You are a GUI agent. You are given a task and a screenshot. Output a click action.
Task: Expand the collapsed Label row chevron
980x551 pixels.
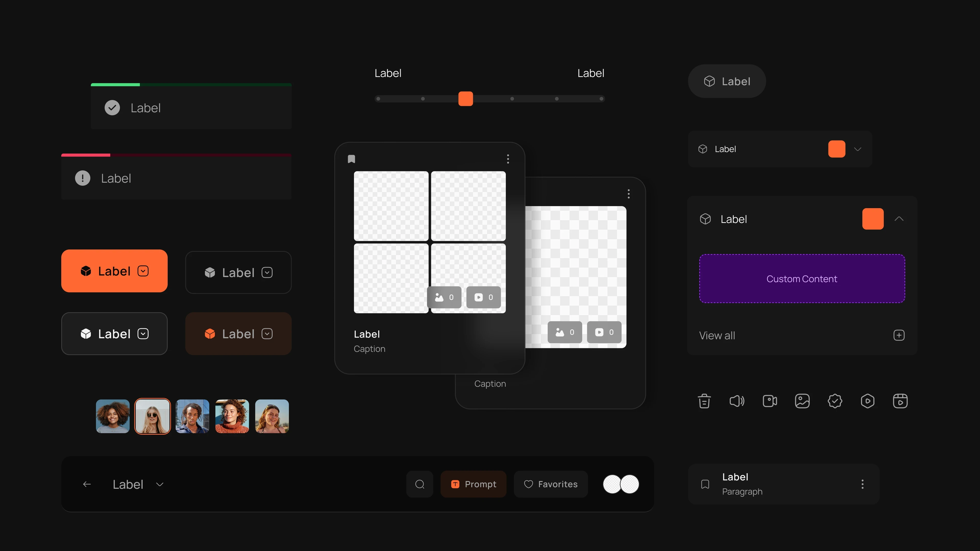click(857, 149)
